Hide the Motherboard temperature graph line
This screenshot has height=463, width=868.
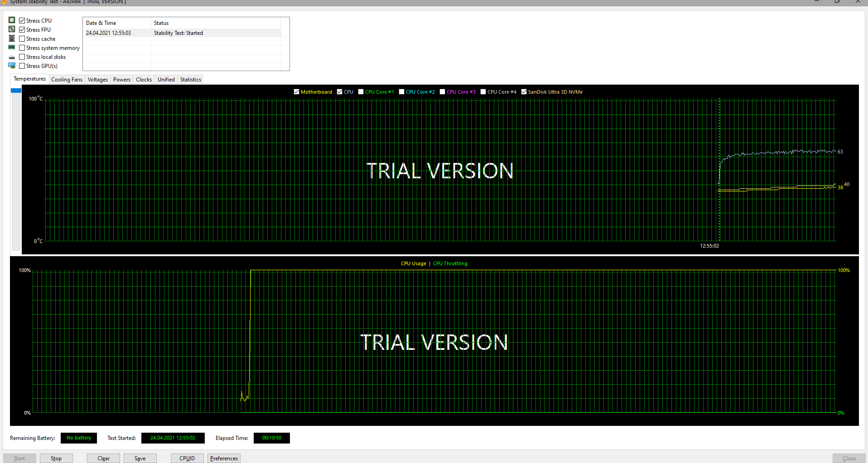click(x=297, y=92)
